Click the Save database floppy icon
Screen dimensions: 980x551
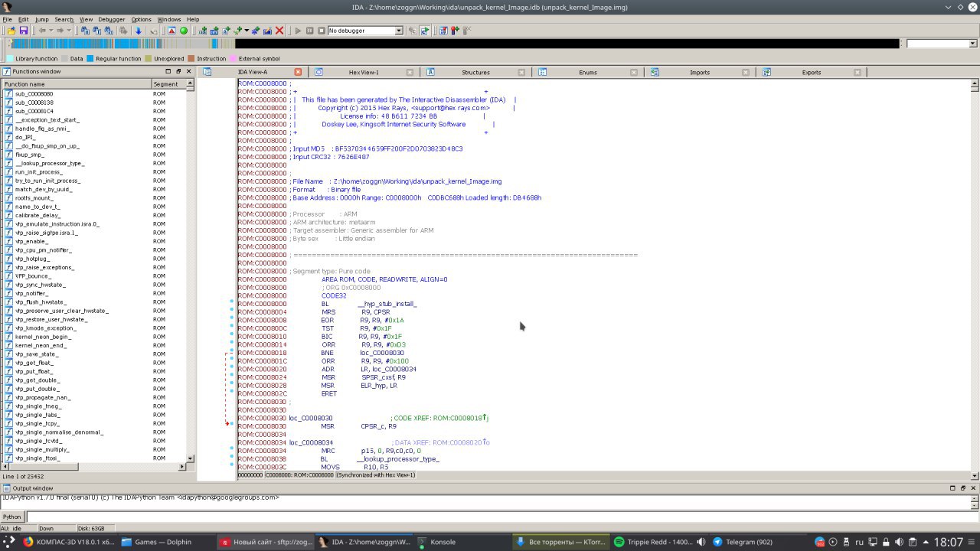24,31
